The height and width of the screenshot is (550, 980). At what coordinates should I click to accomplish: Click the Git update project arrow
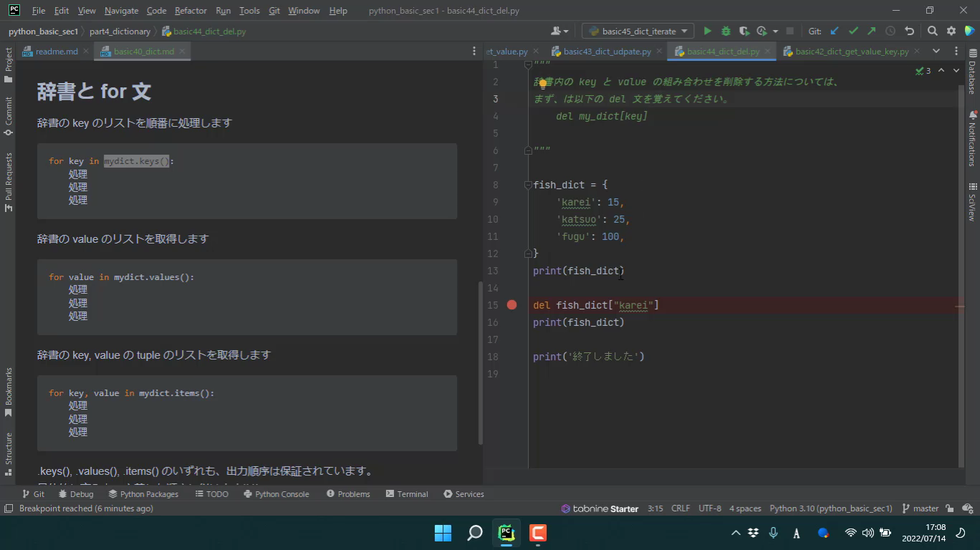pyautogui.click(x=835, y=31)
